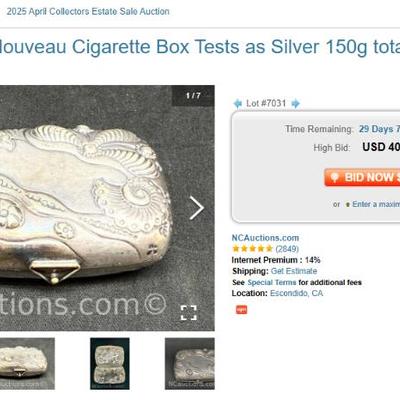The image size is (400, 400).
Task: Open the Special Terms link
Action: tap(272, 282)
